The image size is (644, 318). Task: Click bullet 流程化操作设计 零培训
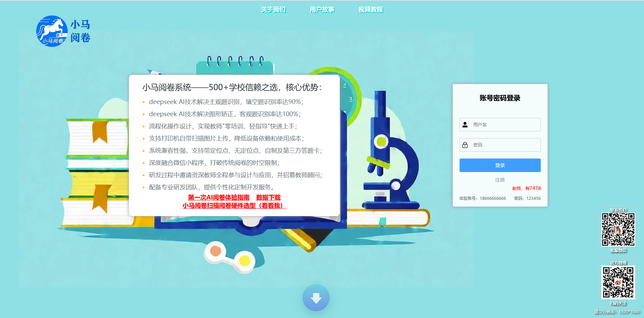coord(223,126)
